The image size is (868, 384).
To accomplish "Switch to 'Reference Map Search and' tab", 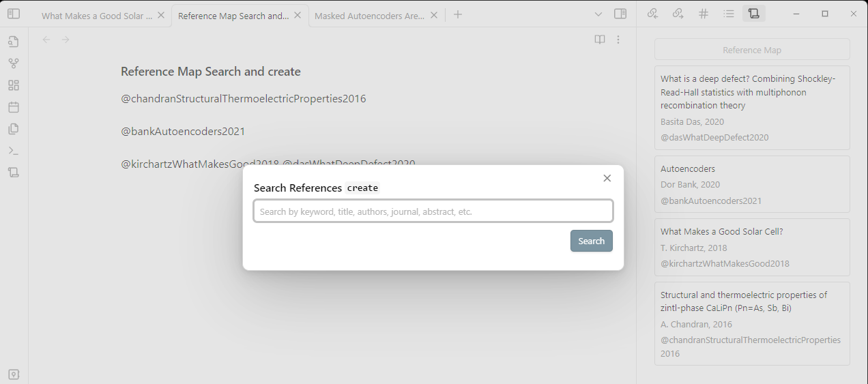I will coord(233,16).
